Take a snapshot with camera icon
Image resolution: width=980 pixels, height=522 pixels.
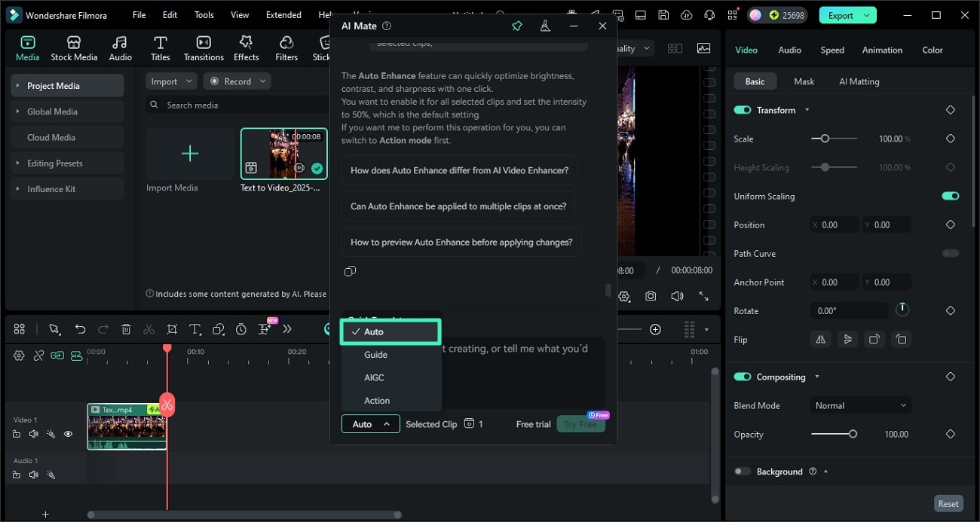pyautogui.click(x=651, y=297)
